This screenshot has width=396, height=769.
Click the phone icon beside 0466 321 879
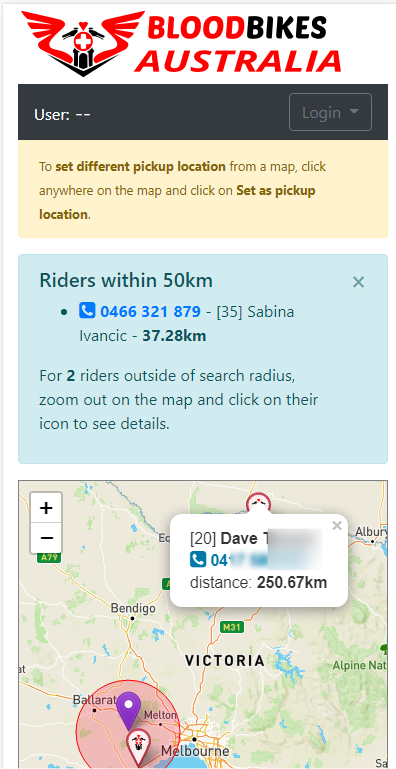click(x=87, y=310)
